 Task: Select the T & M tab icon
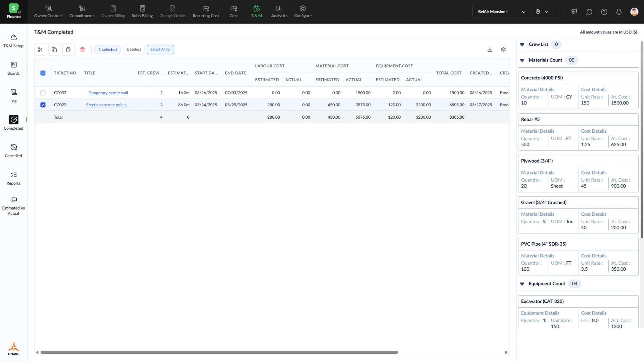coord(257,9)
